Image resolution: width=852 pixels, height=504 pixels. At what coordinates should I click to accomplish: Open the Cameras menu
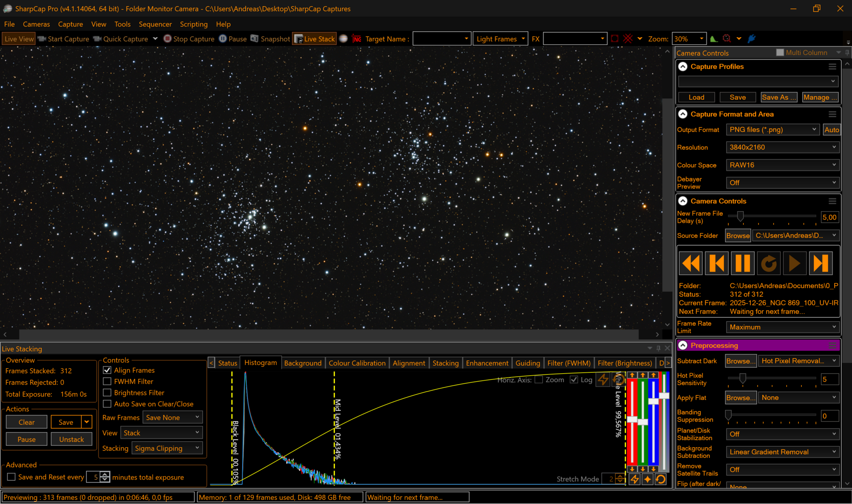pos(36,24)
